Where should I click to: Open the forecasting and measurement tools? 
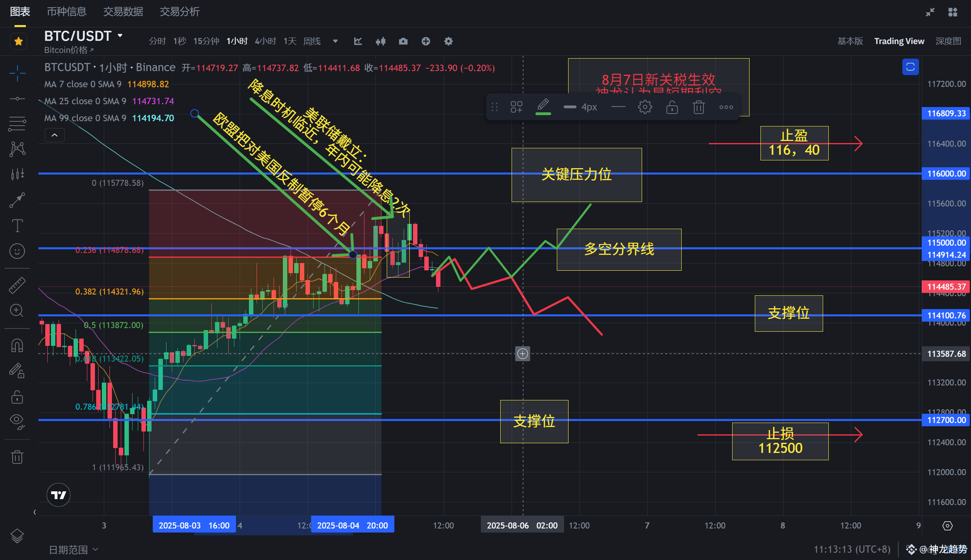[x=17, y=175]
